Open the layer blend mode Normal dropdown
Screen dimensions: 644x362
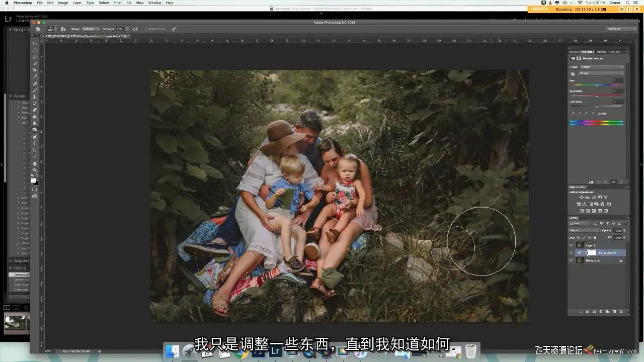[x=585, y=230]
